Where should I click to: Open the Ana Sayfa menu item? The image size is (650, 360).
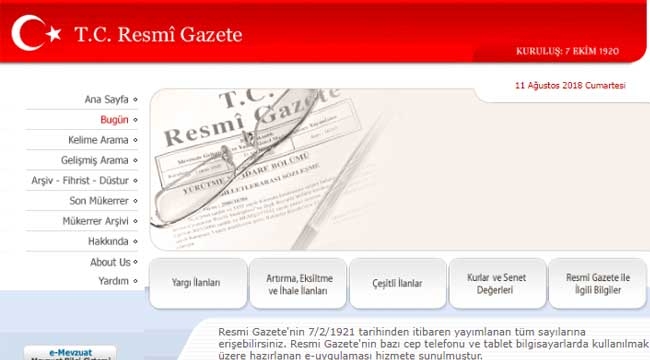tap(107, 100)
